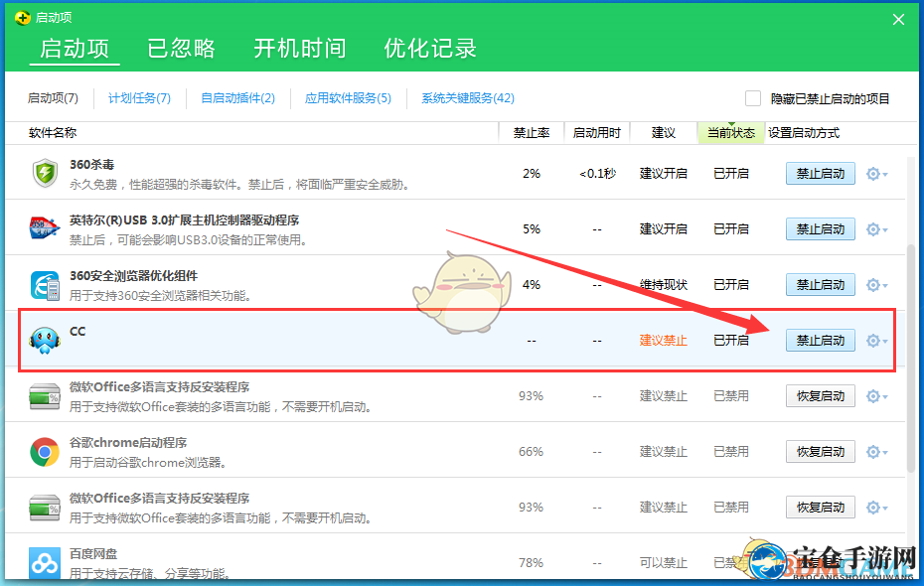924x586 pixels.
Task: Click the icon of the second 微软Office多语言 row
Action: 45,508
